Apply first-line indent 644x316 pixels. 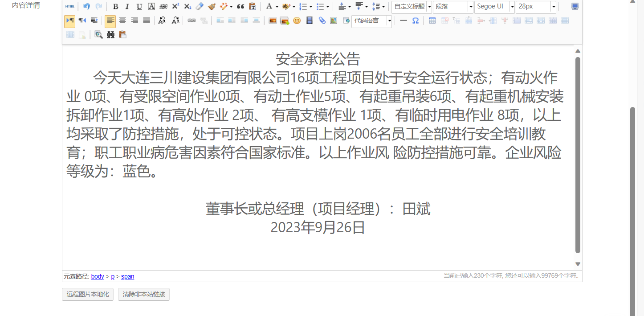tap(94, 21)
